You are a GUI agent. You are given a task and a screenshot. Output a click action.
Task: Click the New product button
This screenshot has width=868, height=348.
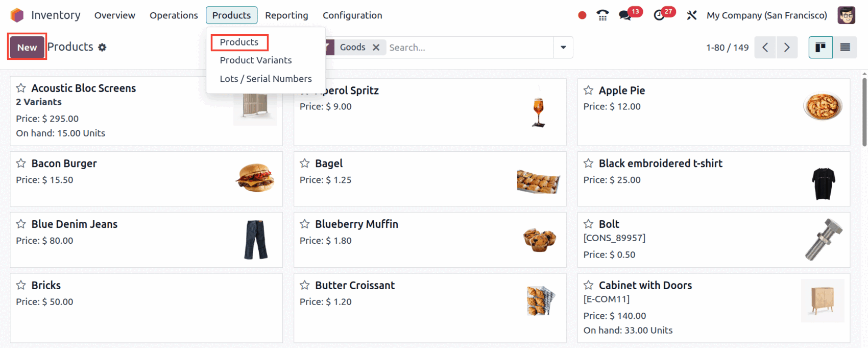coord(27,48)
